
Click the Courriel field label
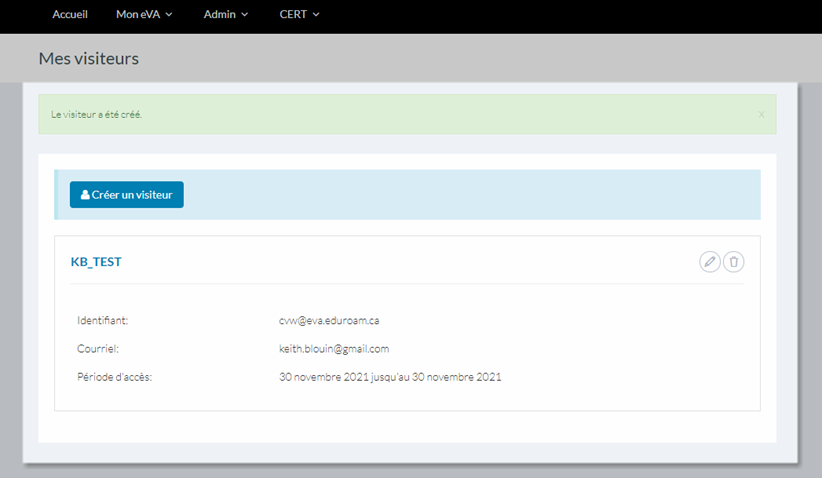tap(98, 349)
